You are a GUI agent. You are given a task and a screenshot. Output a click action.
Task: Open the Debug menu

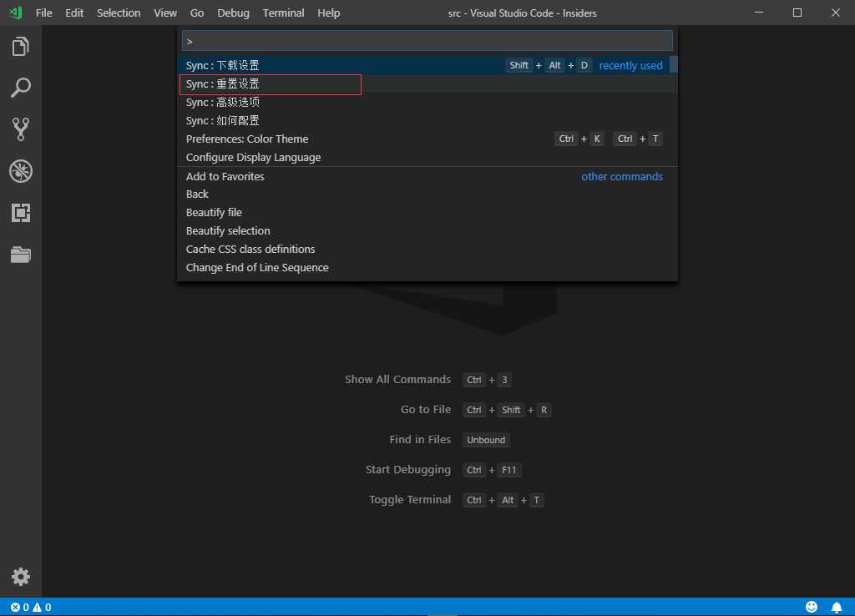pyautogui.click(x=233, y=13)
